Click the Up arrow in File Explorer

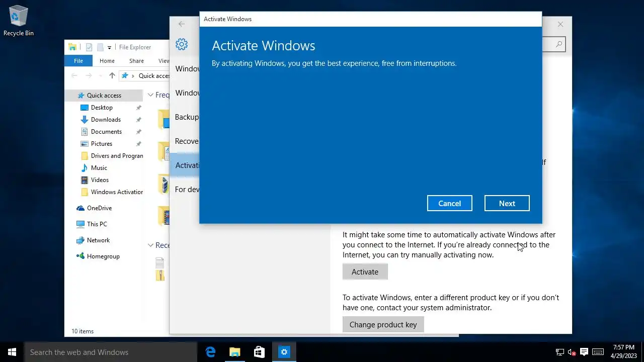click(112, 75)
